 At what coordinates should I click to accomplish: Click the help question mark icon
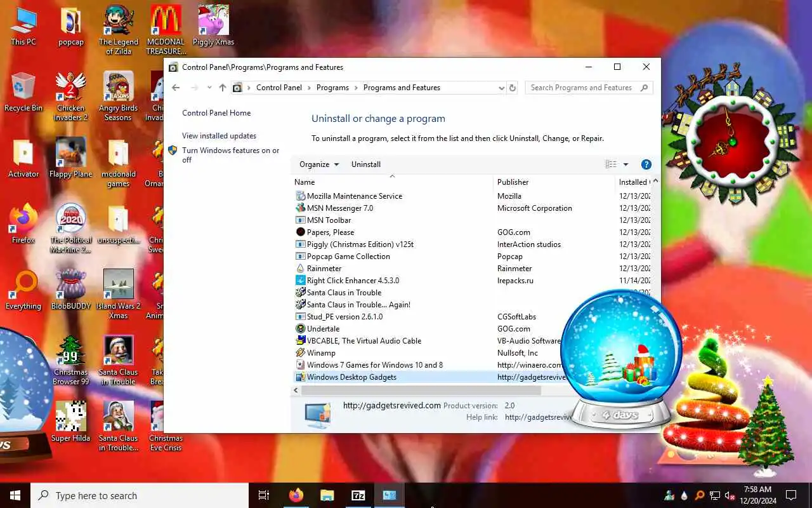point(646,164)
